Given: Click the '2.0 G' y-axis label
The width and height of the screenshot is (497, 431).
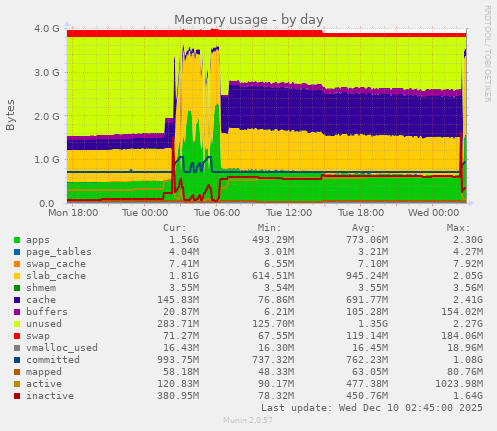Looking at the screenshot, I should [x=47, y=116].
